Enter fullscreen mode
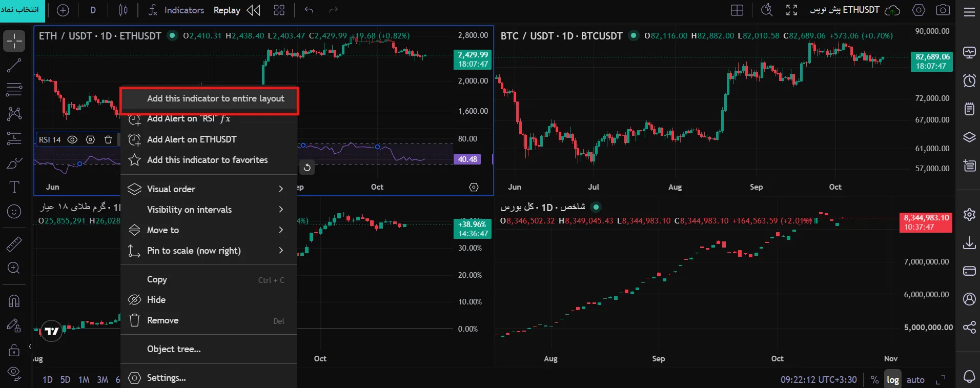The width and height of the screenshot is (980, 388). click(792, 10)
